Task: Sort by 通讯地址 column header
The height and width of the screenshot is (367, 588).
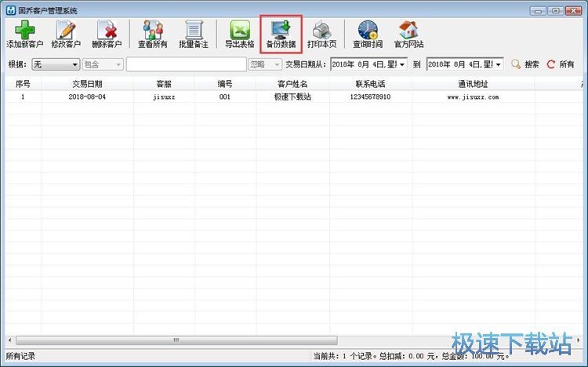Action: [473, 84]
